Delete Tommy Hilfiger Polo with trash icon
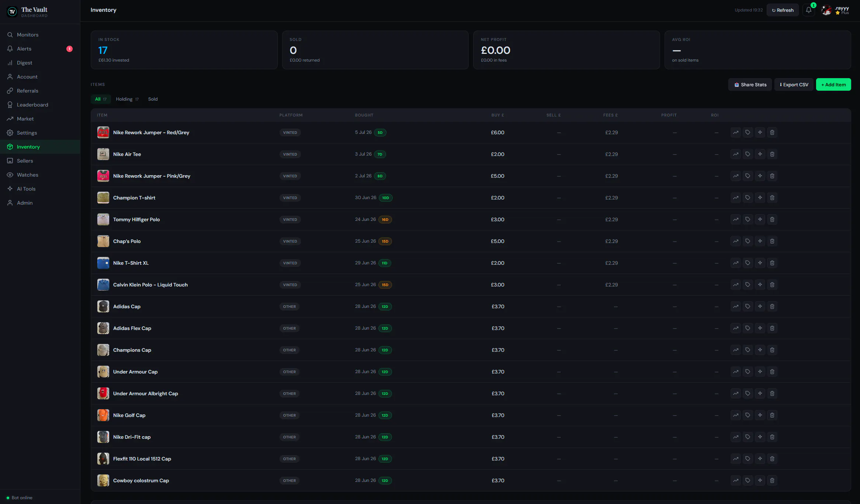Screen dimensions: 860x504 [772, 219]
